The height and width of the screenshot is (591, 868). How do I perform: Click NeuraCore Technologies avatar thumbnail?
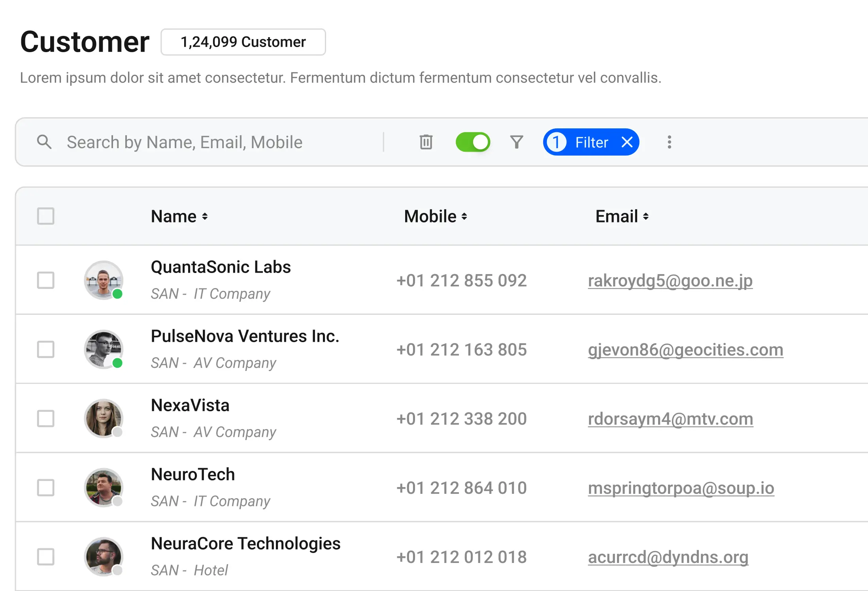pyautogui.click(x=104, y=557)
